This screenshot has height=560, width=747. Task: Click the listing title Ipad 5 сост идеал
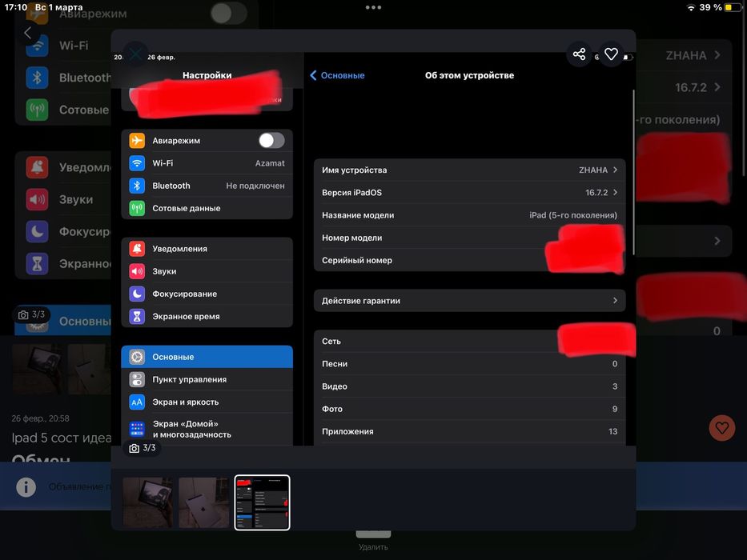61,438
